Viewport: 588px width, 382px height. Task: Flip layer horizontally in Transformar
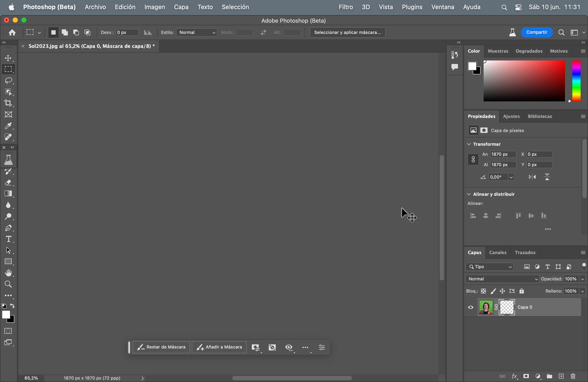(532, 177)
